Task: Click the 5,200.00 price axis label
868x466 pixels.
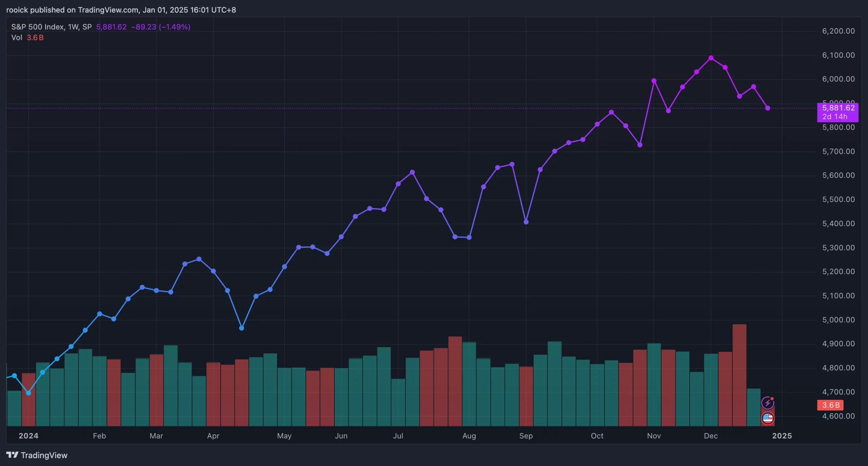Action: pos(839,272)
